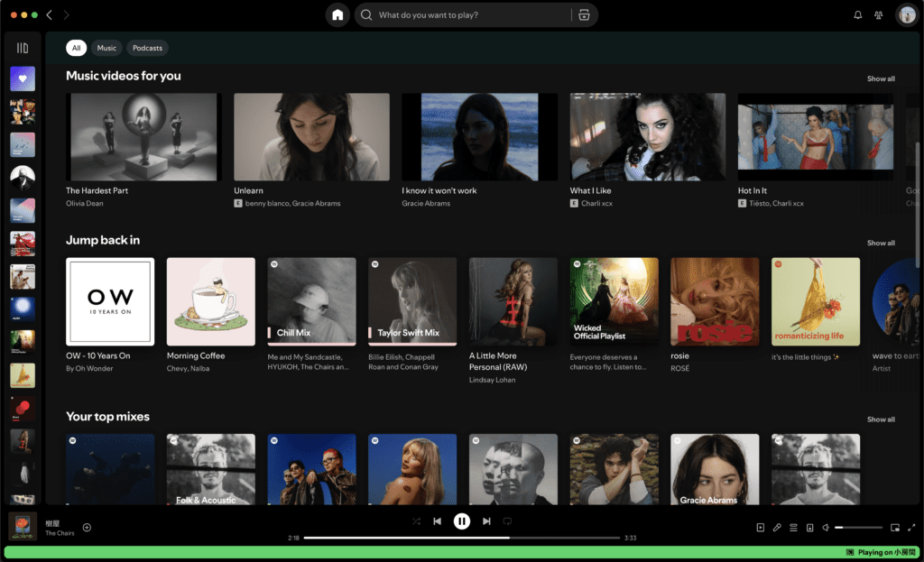Go Home using the home icon

point(337,14)
